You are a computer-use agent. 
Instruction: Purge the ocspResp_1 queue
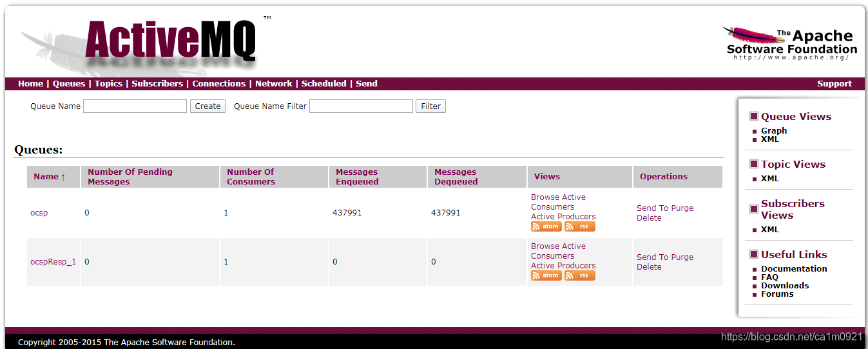pos(682,257)
